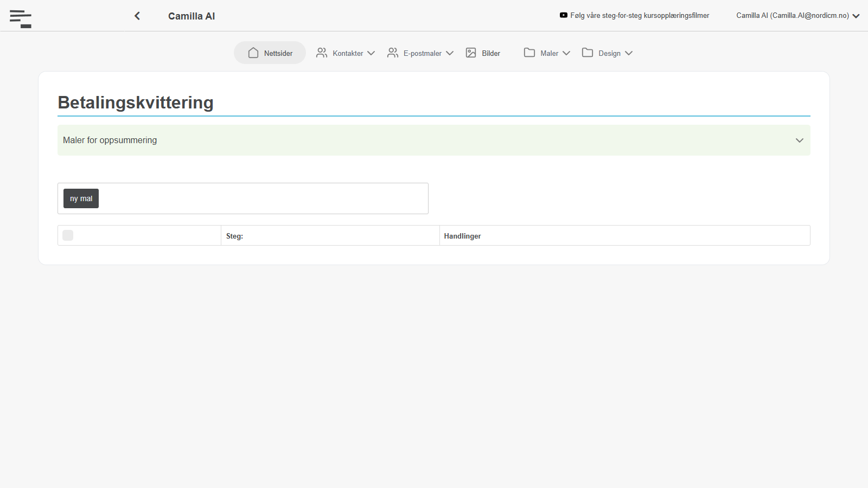Click the Nettsider home icon
This screenshot has height=488, width=868.
pos(253,53)
